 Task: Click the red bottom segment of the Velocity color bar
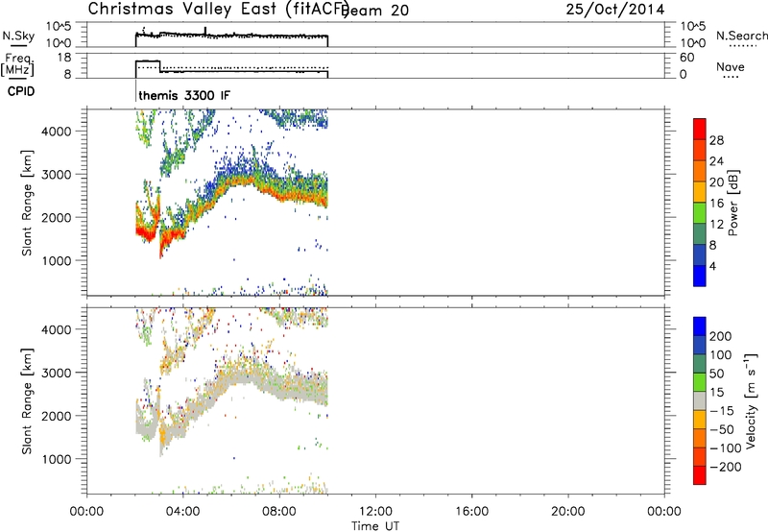pos(700,475)
